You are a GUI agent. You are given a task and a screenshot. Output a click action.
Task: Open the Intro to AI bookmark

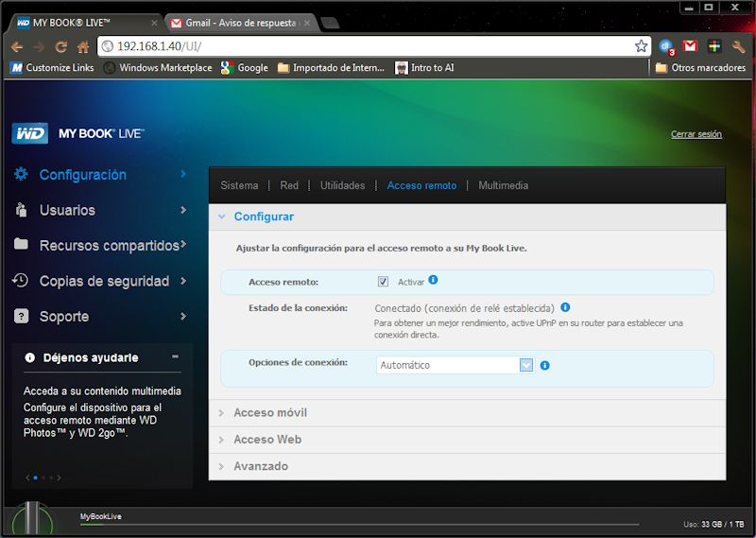(x=424, y=67)
